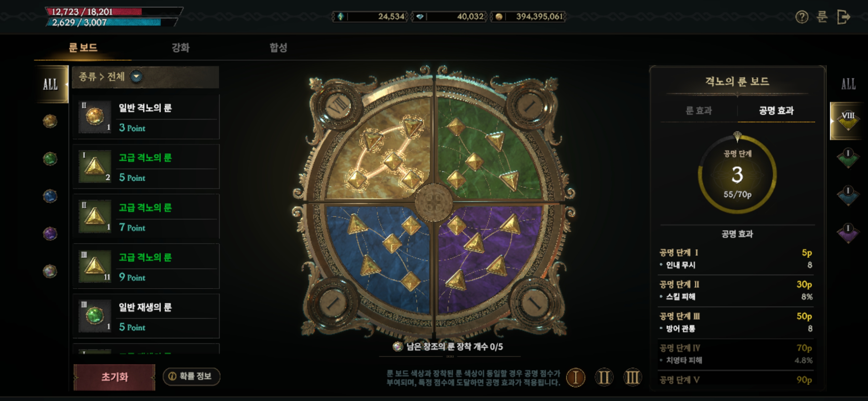Filter list by blue rune orb
868x401 pixels.
click(x=50, y=196)
